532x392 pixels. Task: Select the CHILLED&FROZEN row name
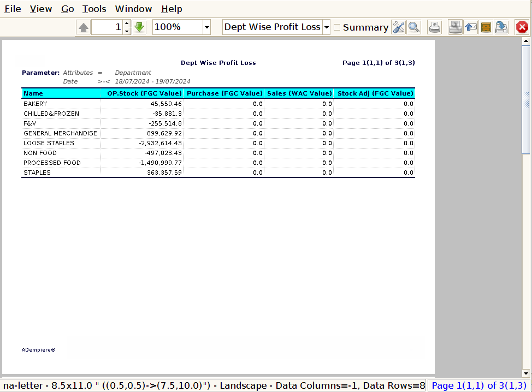[x=51, y=114]
